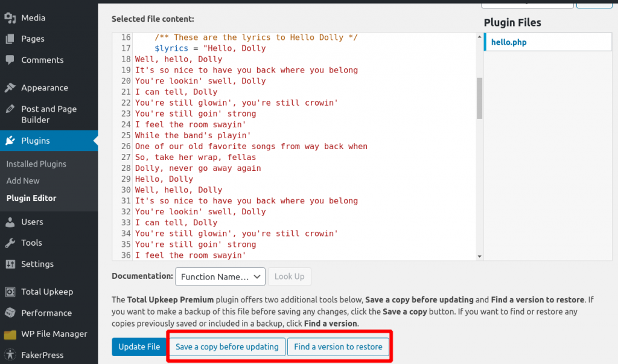Click the FakerPress icon
The height and width of the screenshot is (364, 618).
(10, 355)
